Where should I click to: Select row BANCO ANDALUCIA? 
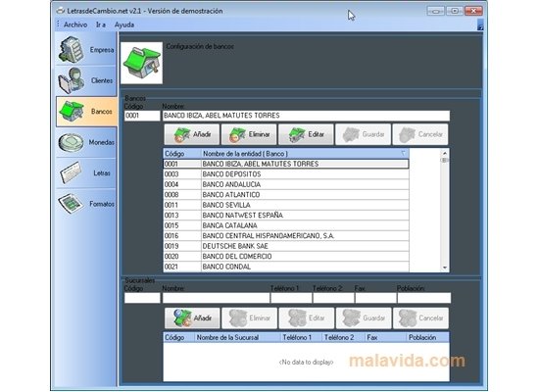[286, 184]
